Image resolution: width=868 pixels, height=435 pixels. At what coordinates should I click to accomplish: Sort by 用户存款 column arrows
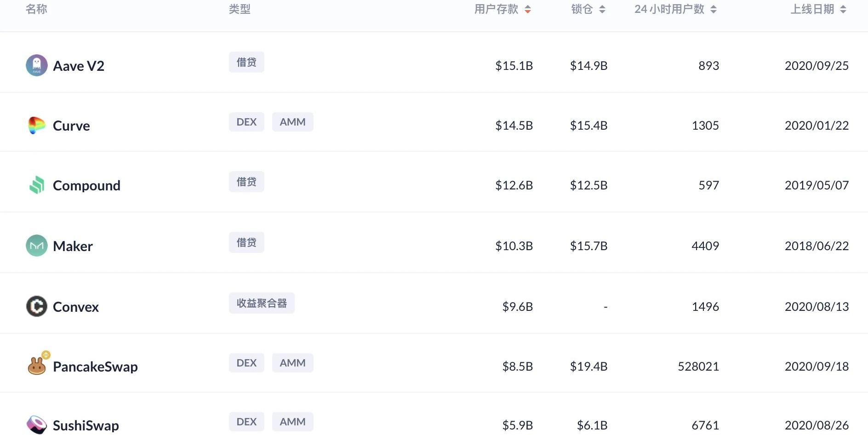pyautogui.click(x=528, y=9)
